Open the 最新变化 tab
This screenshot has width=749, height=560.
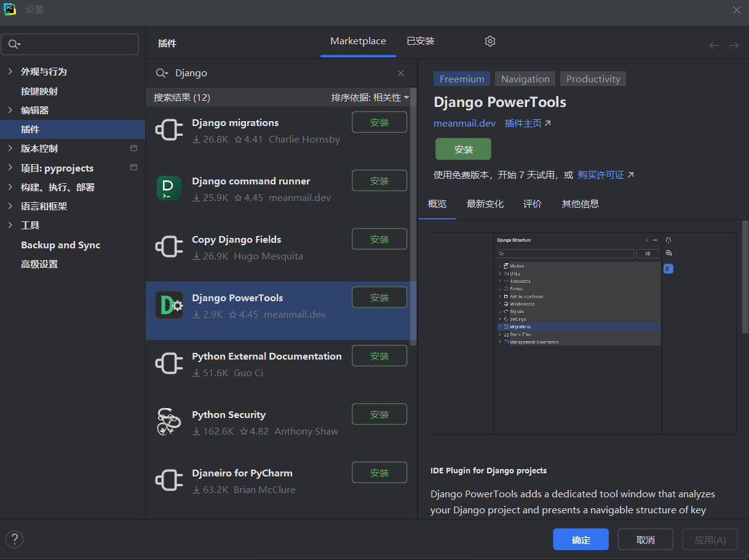tap(485, 204)
